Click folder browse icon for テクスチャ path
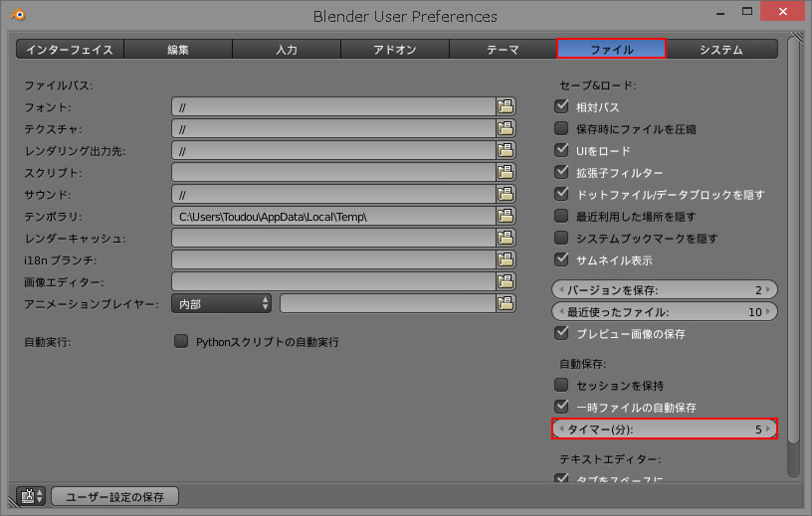Viewport: 812px width, 516px height. coord(506,128)
